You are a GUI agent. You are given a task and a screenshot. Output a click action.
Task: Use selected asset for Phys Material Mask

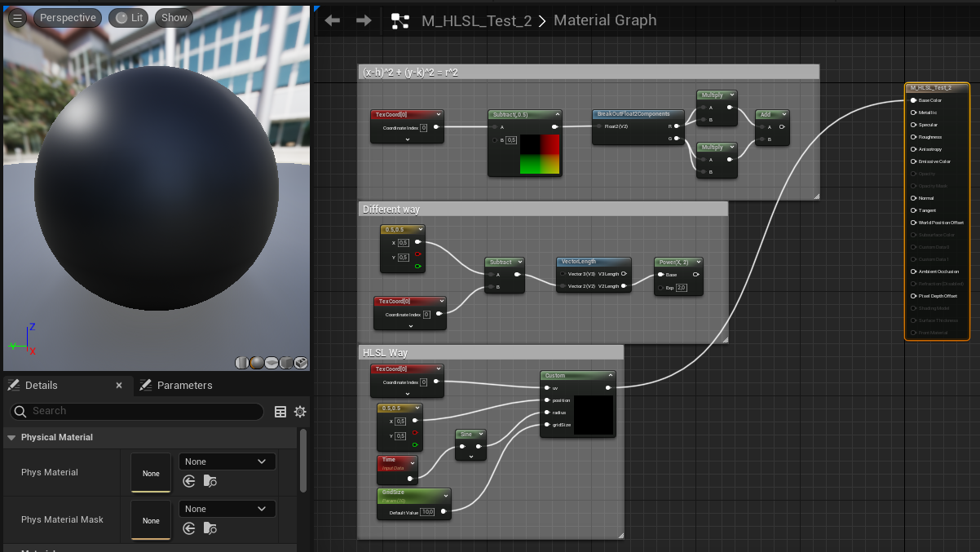click(x=189, y=528)
